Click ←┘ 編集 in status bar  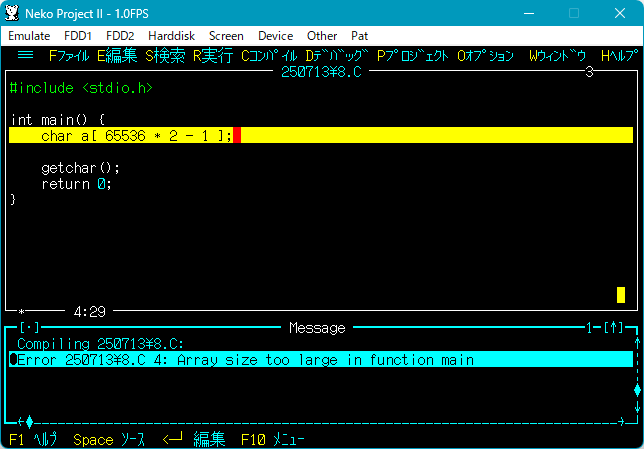click(x=194, y=440)
